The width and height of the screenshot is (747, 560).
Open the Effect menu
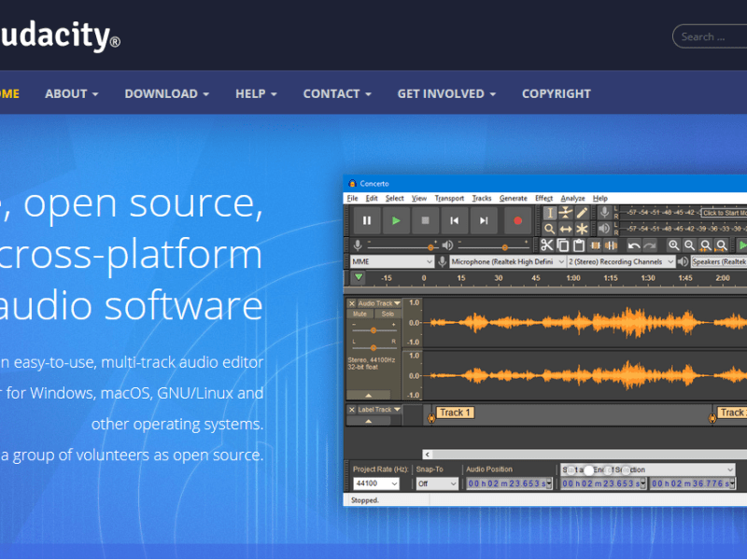(543, 198)
